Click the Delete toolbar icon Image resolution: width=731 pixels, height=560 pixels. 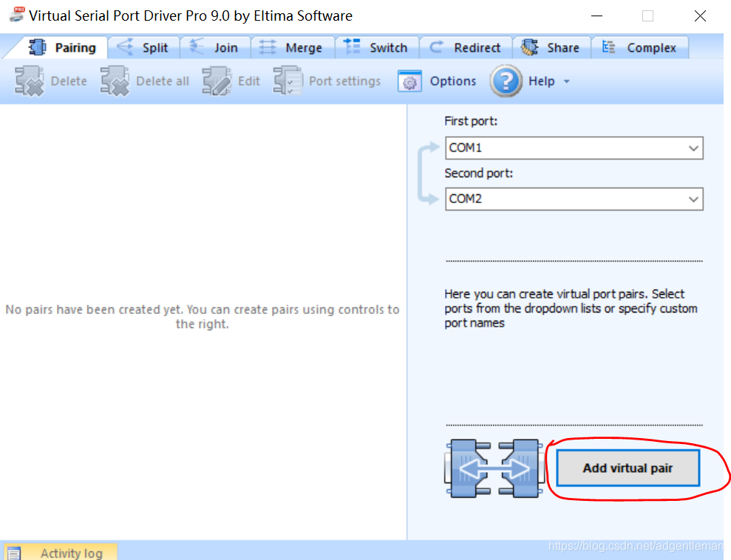pyautogui.click(x=30, y=81)
